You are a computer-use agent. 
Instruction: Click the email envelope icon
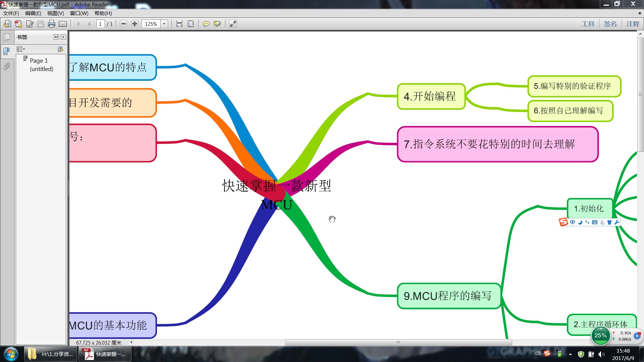[x=63, y=24]
